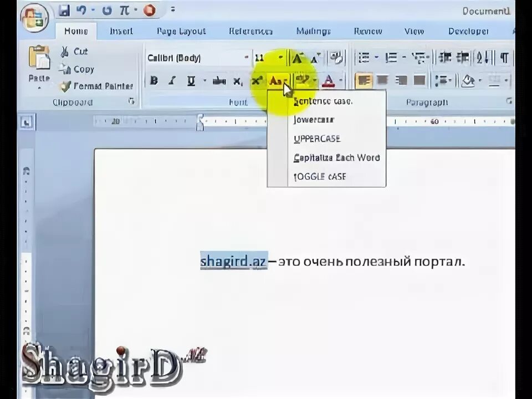The height and width of the screenshot is (399, 532).
Task: Click the Office Button orb
Action: click(34, 17)
